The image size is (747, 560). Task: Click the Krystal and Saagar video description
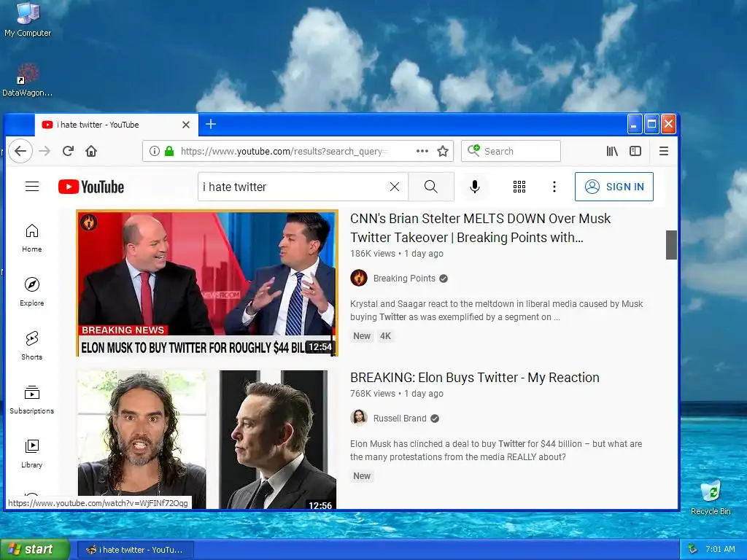[496, 311]
